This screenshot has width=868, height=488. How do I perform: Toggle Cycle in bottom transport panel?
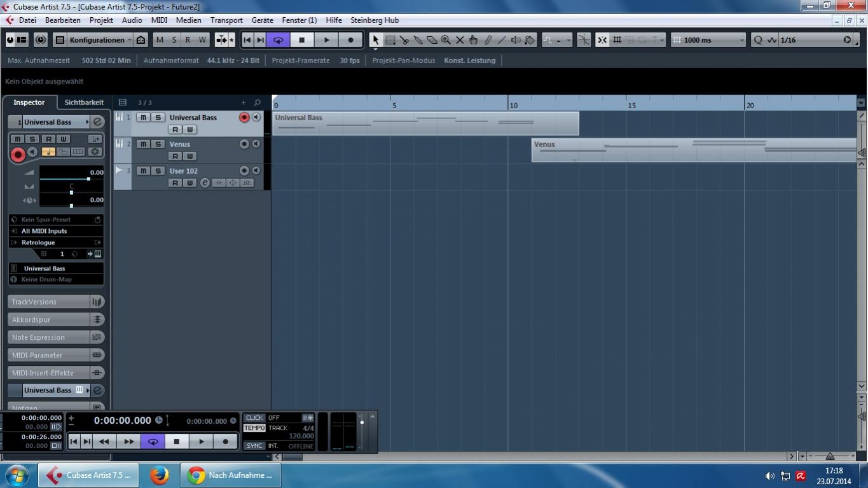[x=153, y=442]
